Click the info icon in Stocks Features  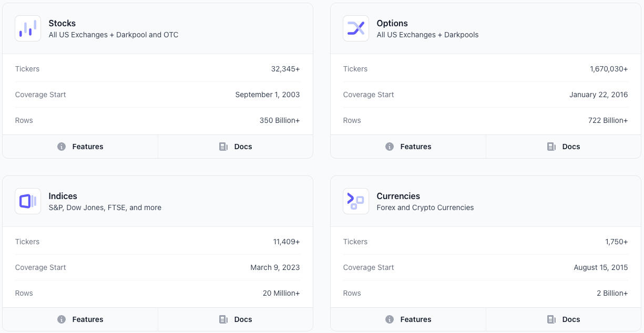(62, 147)
